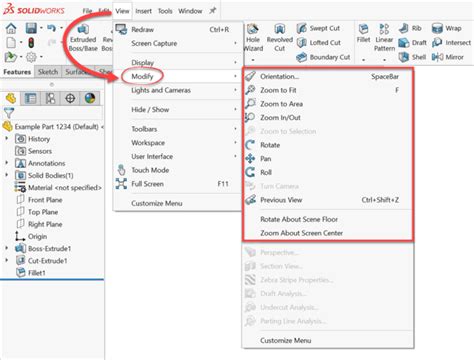Open dropdown arrow under Linear Pattern

click(x=384, y=60)
